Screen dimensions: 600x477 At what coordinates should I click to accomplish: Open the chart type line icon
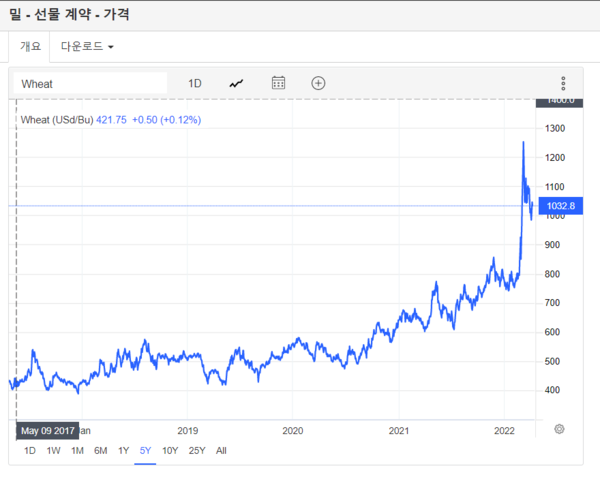click(236, 83)
